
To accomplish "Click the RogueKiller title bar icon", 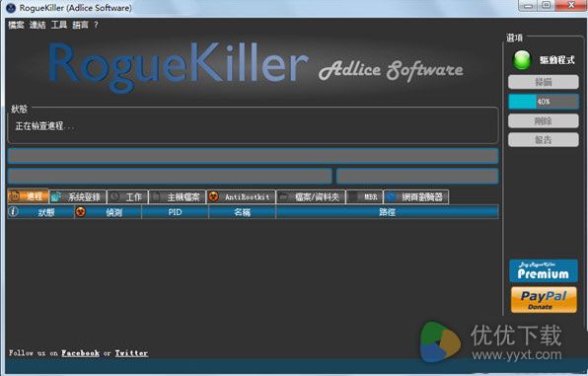I will [x=11, y=8].
